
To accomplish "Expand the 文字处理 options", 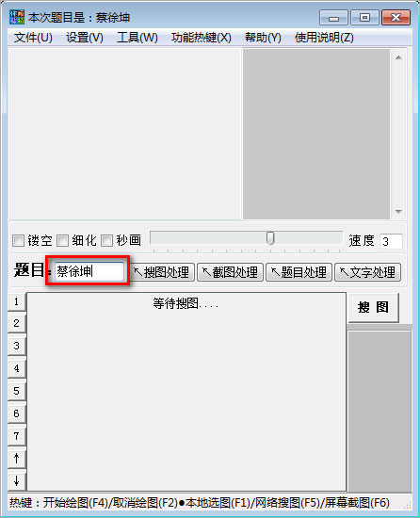I will coord(368,272).
